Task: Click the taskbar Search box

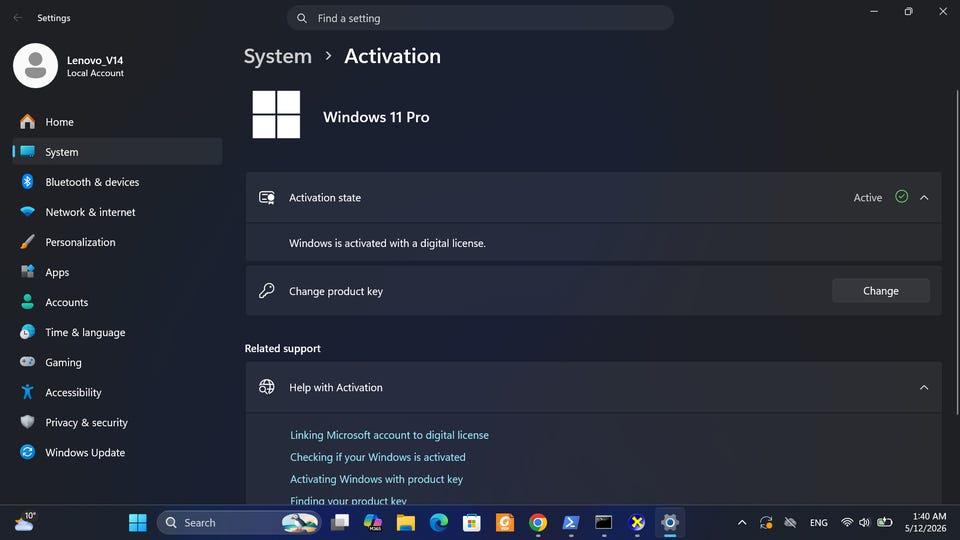Action: point(239,523)
